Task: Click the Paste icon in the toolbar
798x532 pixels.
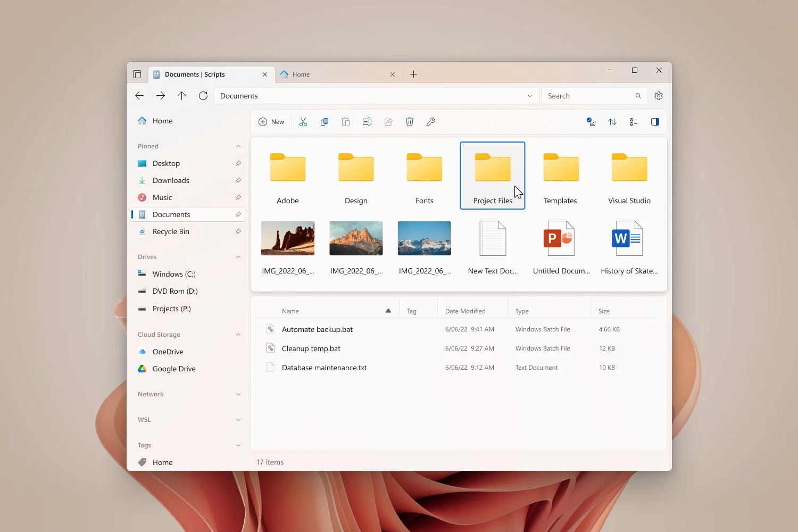Action: [x=346, y=122]
